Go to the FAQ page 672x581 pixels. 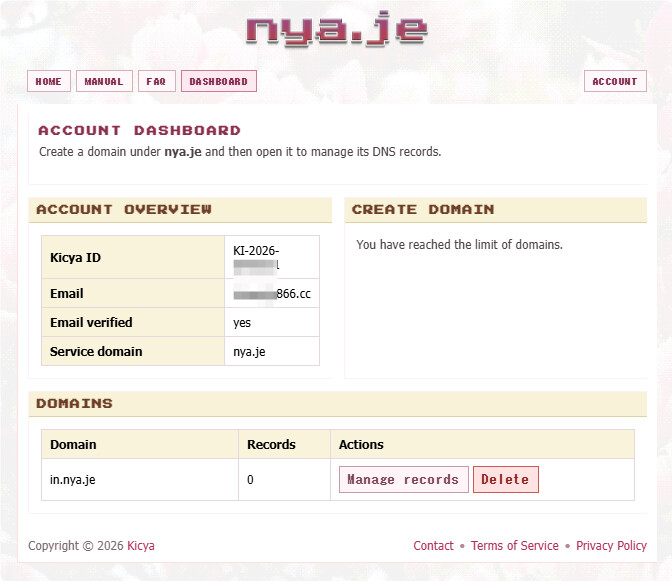click(157, 81)
